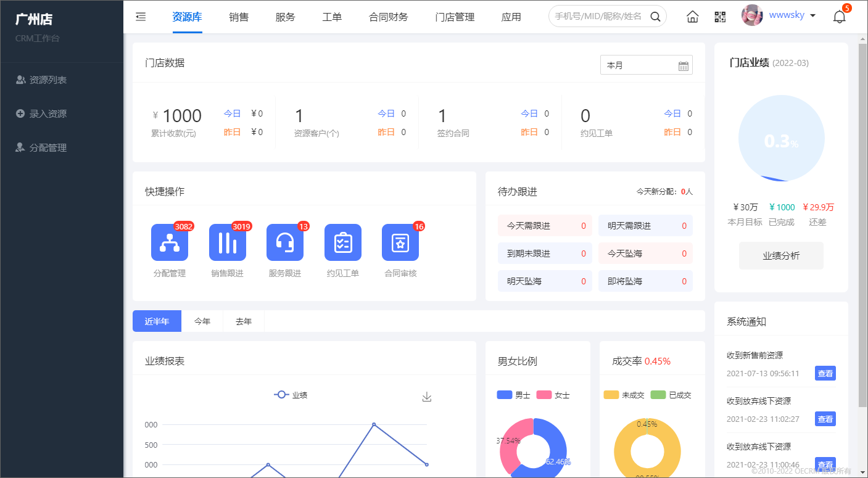Toggle 男士 legend in gender chart
The width and height of the screenshot is (868, 478).
[x=513, y=395]
